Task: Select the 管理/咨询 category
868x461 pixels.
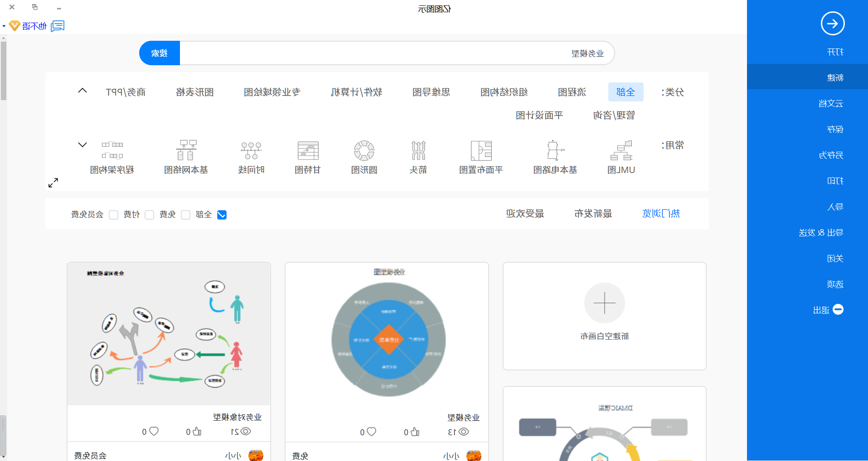Action: click(614, 115)
